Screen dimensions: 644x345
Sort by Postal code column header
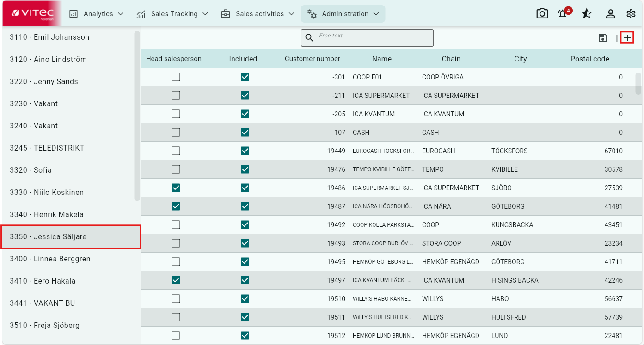[590, 59]
